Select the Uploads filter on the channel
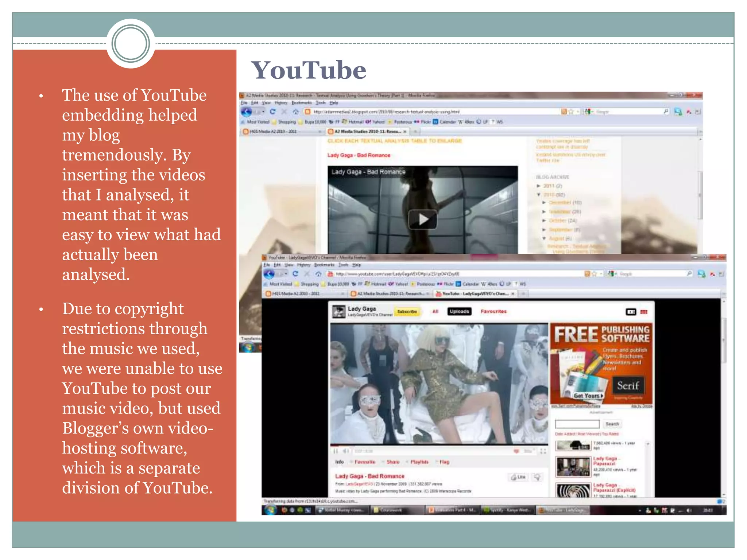Viewport: 747px width, 560px height. pos(459,311)
